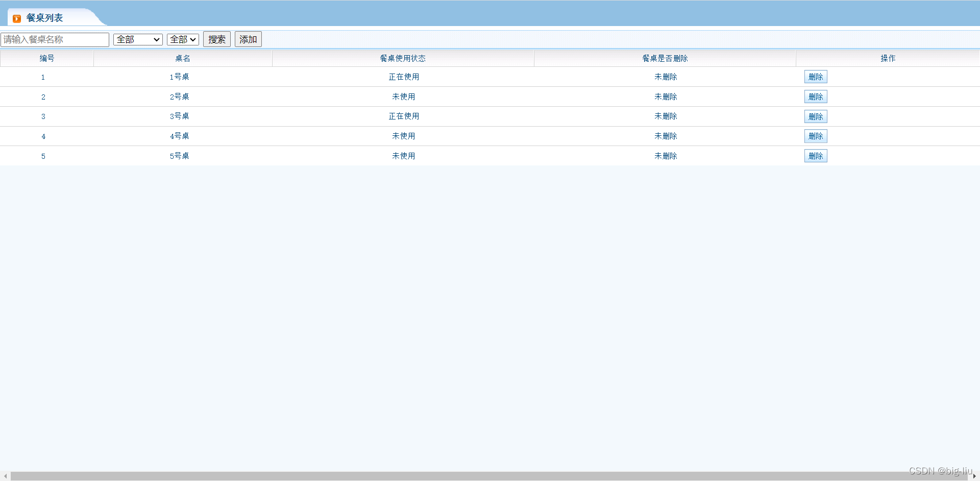Select the 2号桌 name cell
The height and width of the screenshot is (481, 980).
(x=180, y=97)
